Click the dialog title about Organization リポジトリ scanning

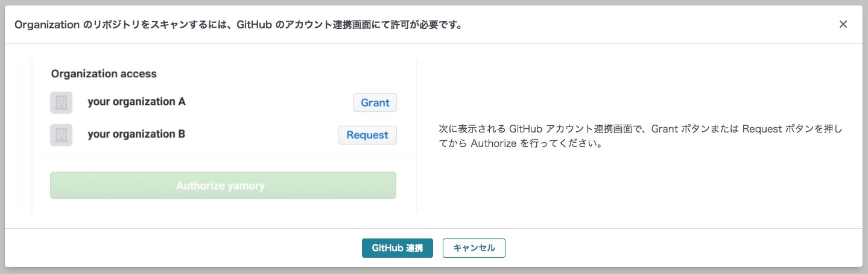coord(239,25)
